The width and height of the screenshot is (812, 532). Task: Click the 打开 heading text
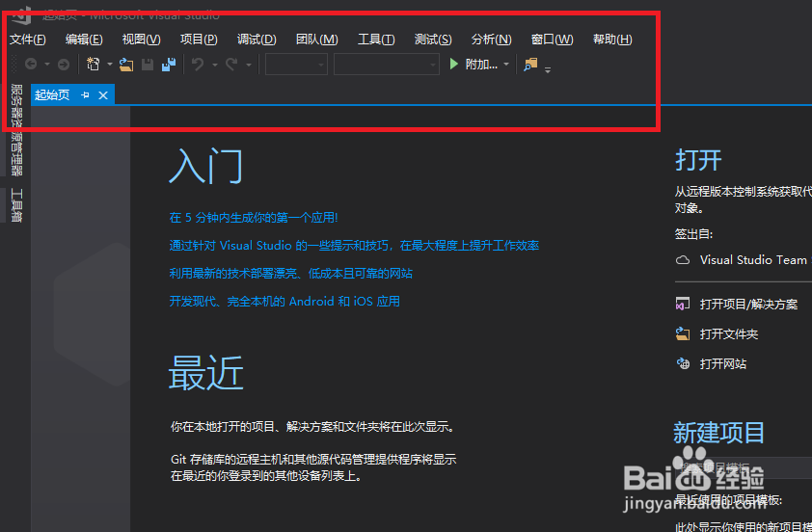click(x=698, y=160)
